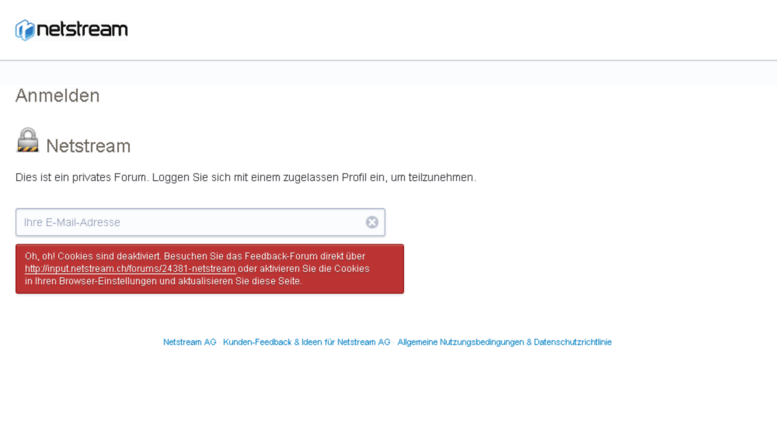Open the input.netstream.ch forums link
Screen dimensions: 777x423
pyautogui.click(x=130, y=268)
